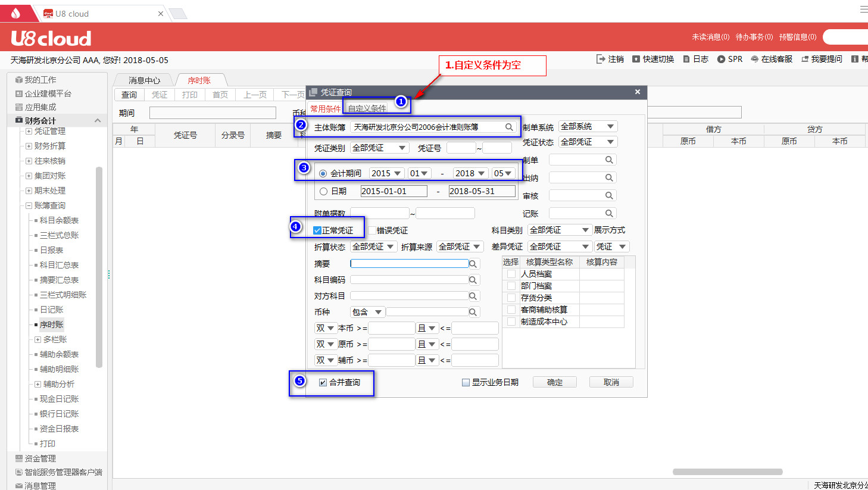Click the 注销 logout icon
The height and width of the screenshot is (490, 868).
[x=601, y=59]
